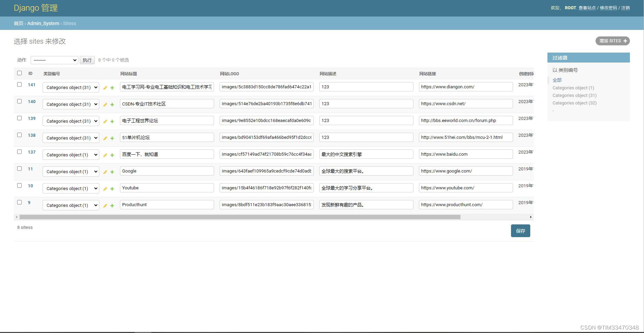Check the select-all checkbox in the table header
Viewport: 644px width, 333px height.
click(19, 73)
